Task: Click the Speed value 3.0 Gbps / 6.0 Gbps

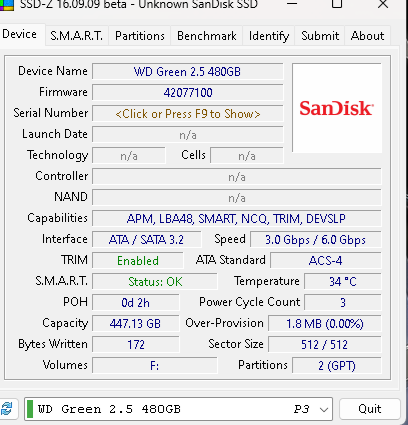Action: 315,240
